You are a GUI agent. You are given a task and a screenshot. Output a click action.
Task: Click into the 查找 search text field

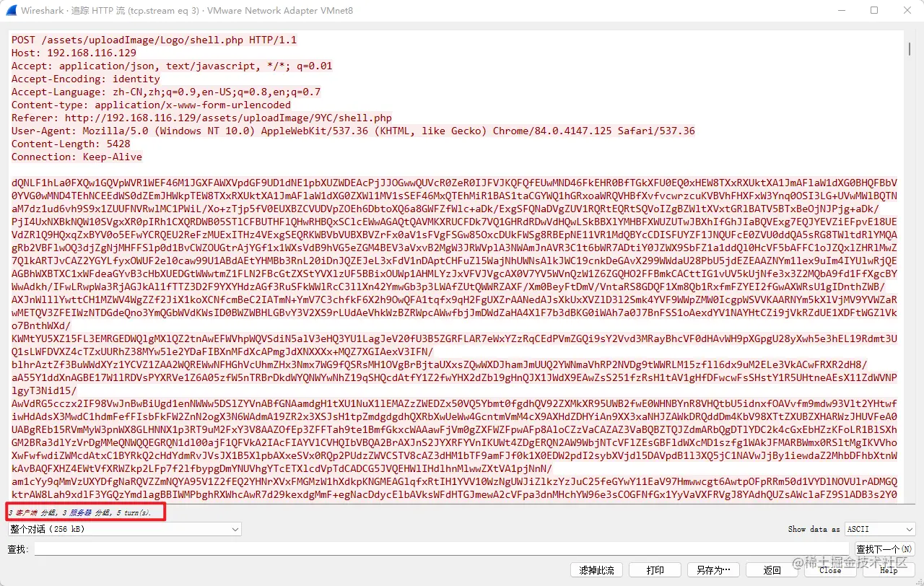(442, 549)
